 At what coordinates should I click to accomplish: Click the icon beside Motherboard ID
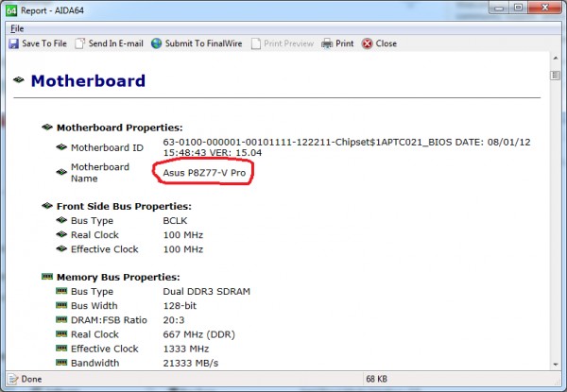(61, 147)
